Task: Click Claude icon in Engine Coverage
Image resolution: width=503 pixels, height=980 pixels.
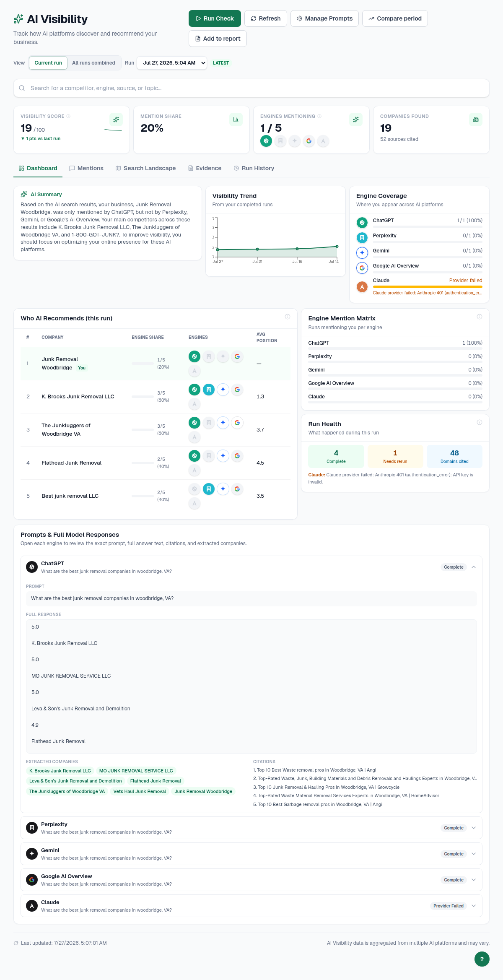Action: (362, 287)
